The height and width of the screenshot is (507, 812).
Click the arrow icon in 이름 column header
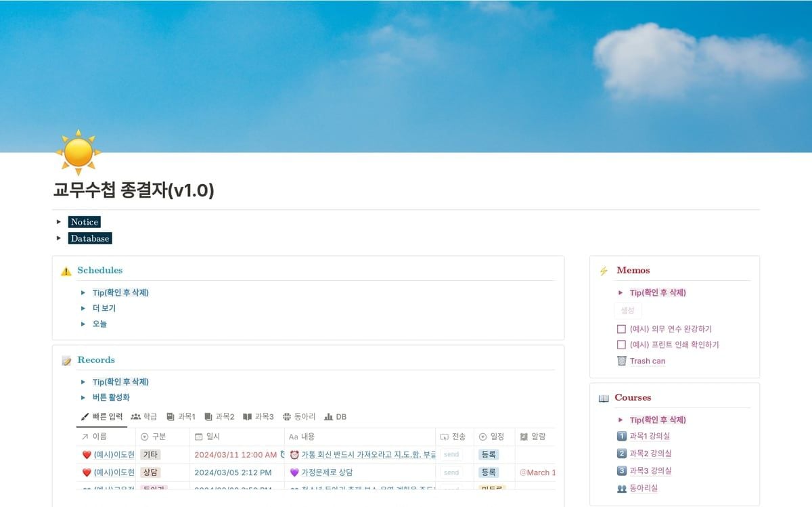pyautogui.click(x=85, y=437)
